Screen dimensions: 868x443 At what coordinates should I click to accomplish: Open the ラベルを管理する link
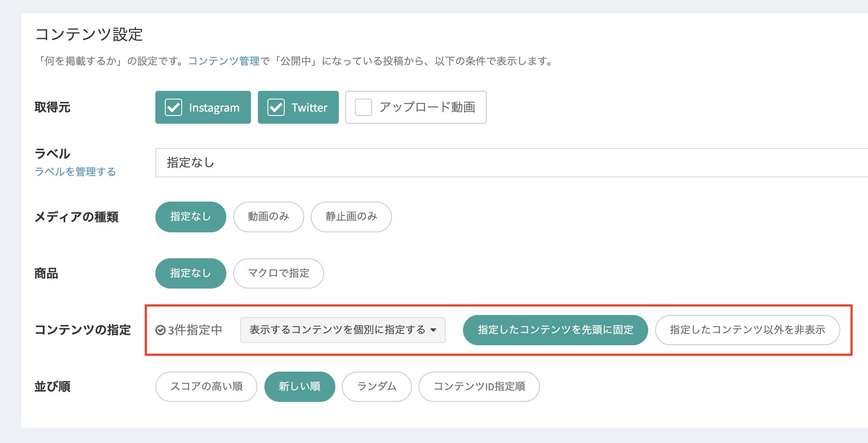tap(75, 172)
